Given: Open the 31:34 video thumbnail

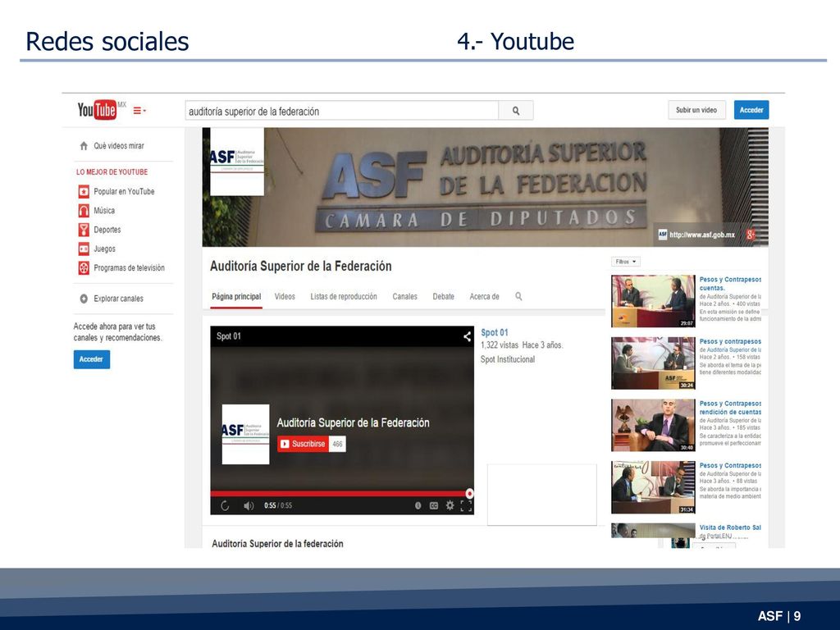Looking at the screenshot, I should coord(653,487).
